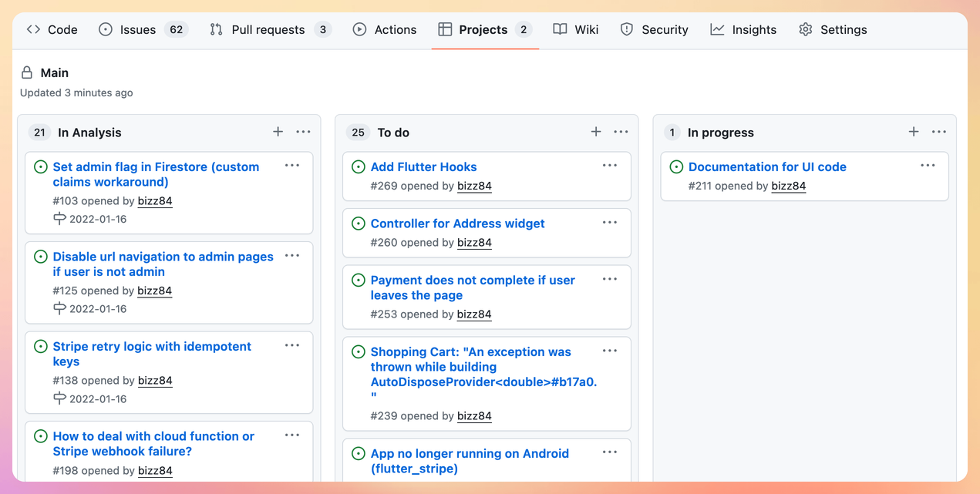
Task: Click bizz84 author link on issue #253
Action: coord(474,314)
